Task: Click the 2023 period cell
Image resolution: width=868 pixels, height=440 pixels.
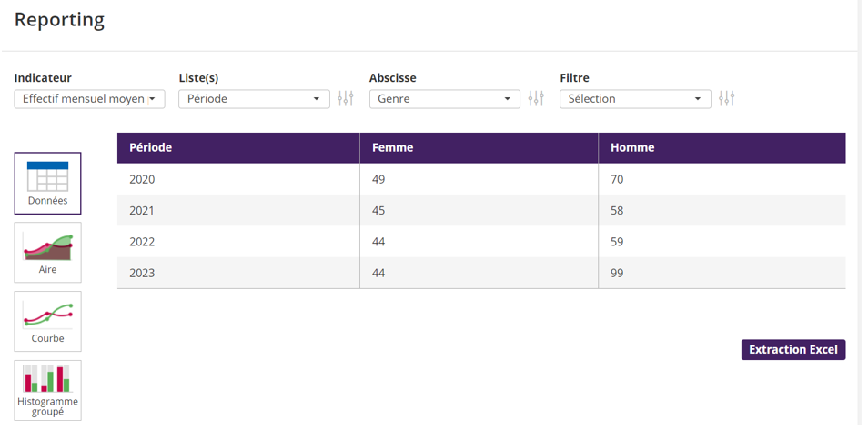Action: (143, 273)
